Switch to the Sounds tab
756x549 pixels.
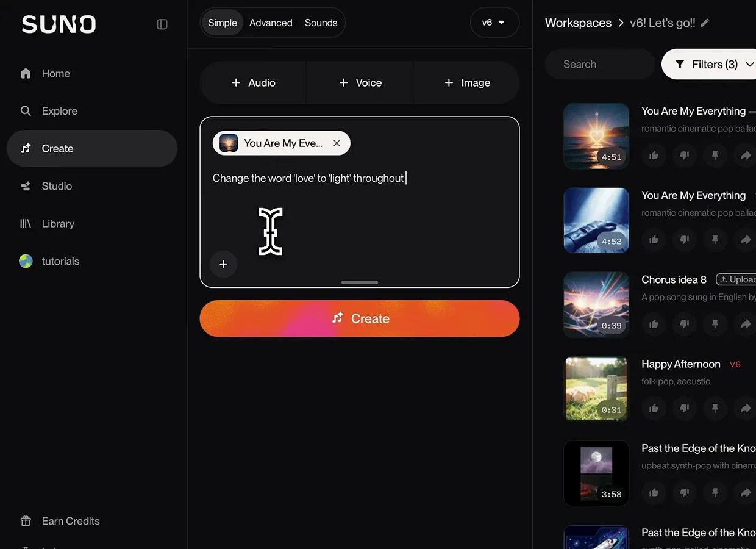coord(321,23)
